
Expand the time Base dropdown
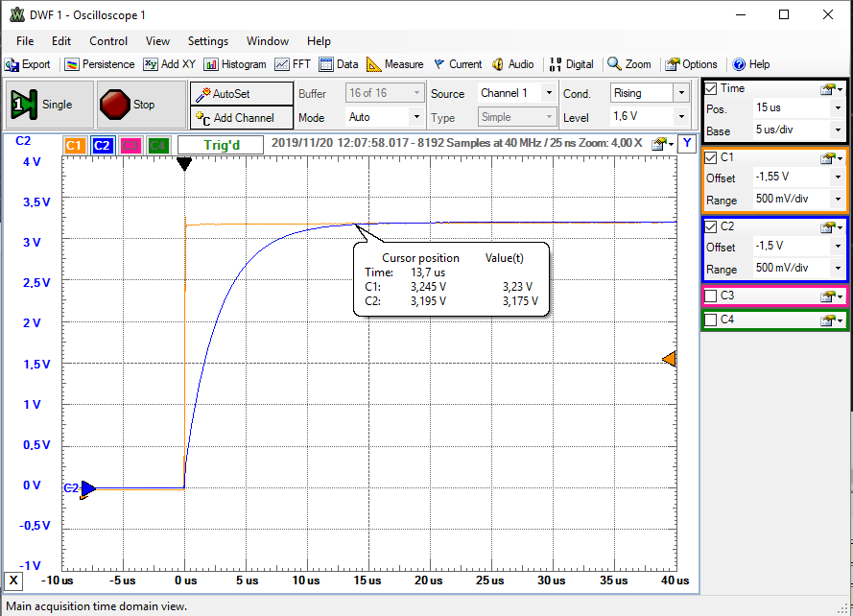click(838, 130)
